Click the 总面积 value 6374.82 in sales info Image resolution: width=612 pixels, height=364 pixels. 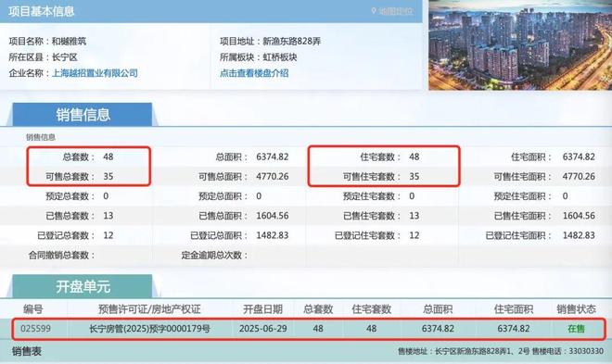[x=273, y=157]
